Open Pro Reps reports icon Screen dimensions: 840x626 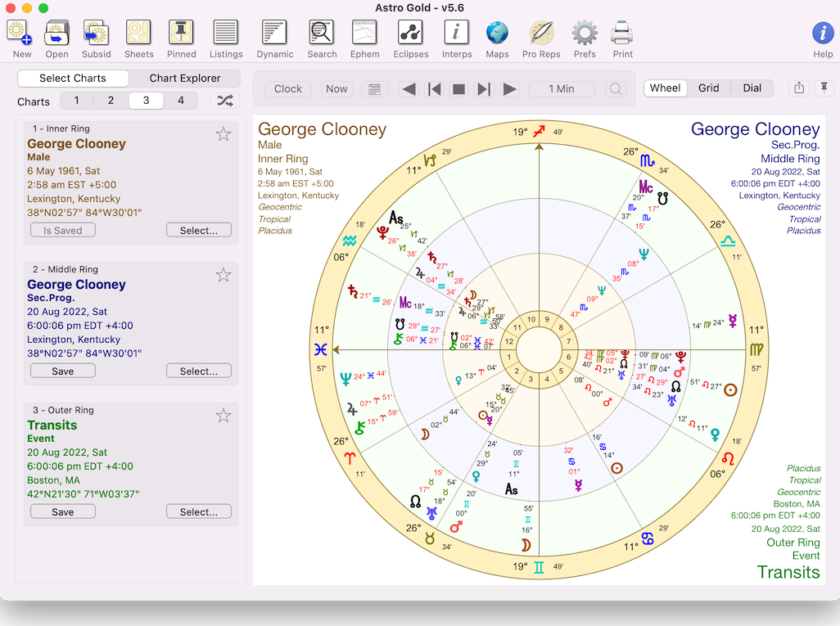pos(541,34)
